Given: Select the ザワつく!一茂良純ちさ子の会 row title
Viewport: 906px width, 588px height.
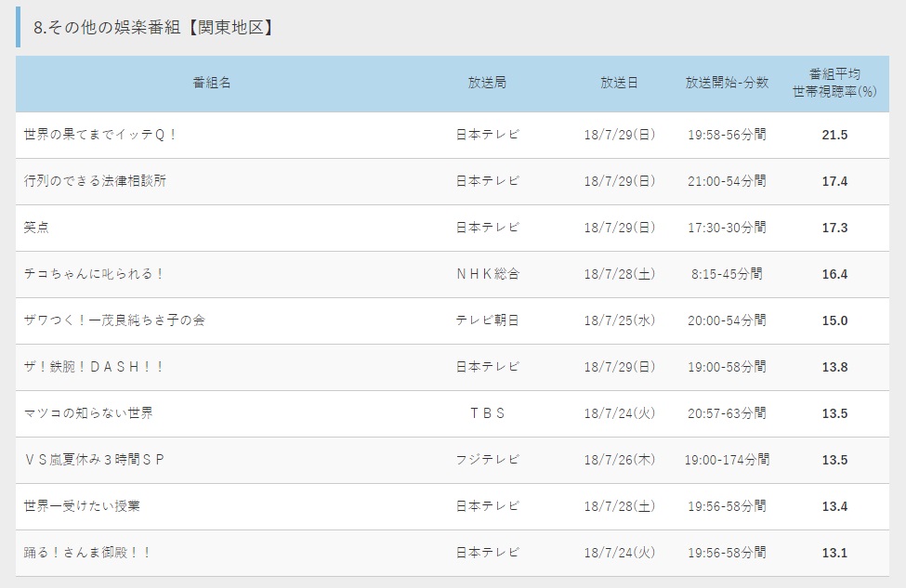Looking at the screenshot, I should coord(114,320).
